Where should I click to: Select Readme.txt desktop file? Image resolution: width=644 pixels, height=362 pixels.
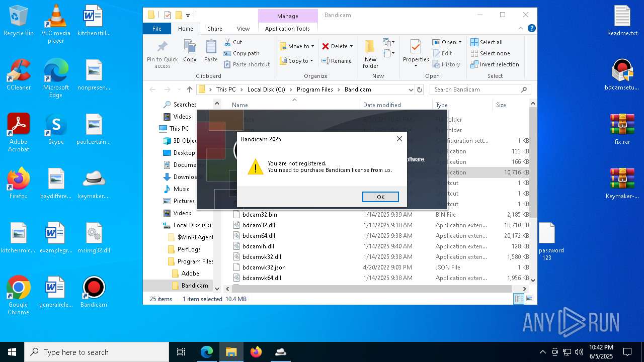click(x=622, y=21)
